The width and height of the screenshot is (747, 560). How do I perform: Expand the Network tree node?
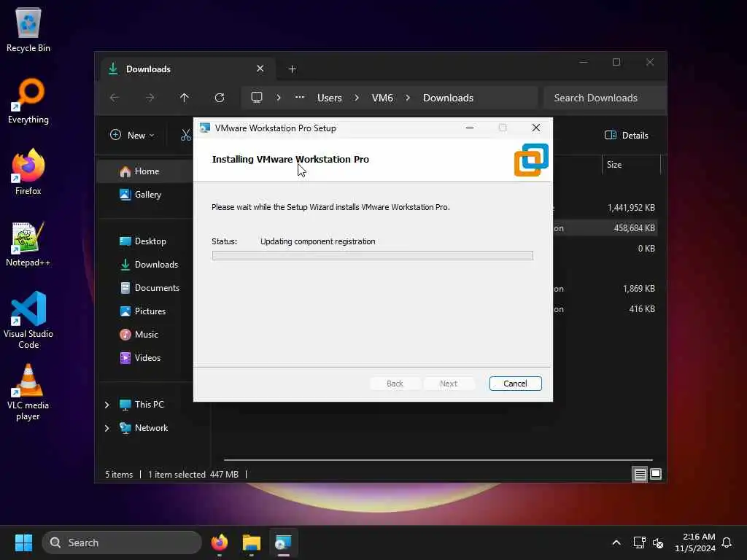[107, 428]
